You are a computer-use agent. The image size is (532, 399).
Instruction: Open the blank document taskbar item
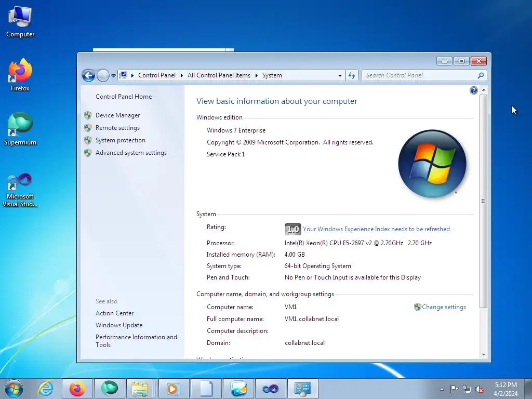click(206, 389)
